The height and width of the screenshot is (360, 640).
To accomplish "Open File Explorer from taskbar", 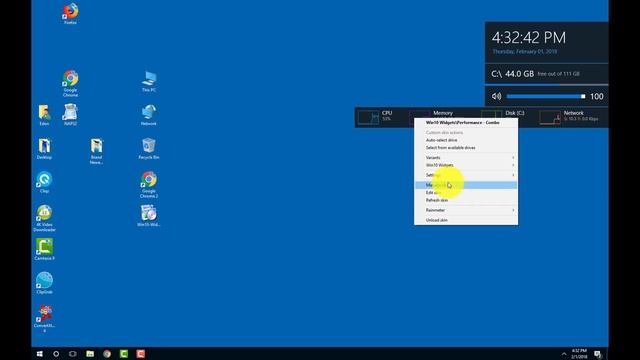I will click(90, 353).
